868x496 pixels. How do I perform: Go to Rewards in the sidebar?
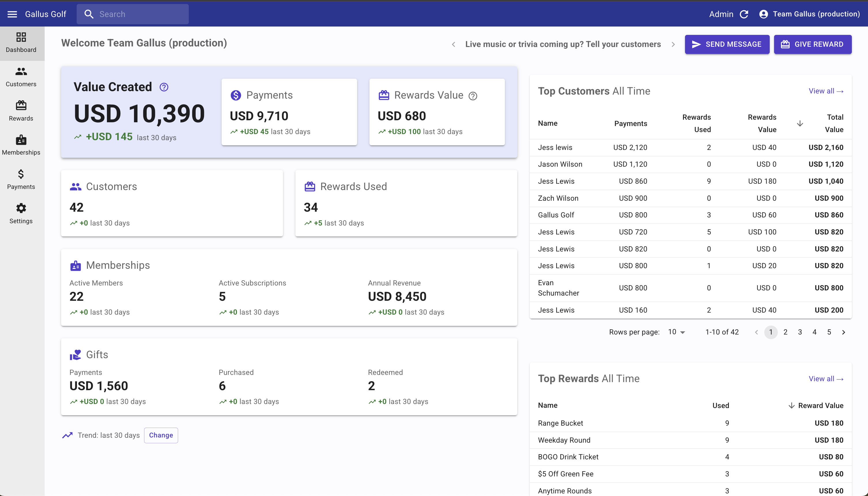[21, 111]
